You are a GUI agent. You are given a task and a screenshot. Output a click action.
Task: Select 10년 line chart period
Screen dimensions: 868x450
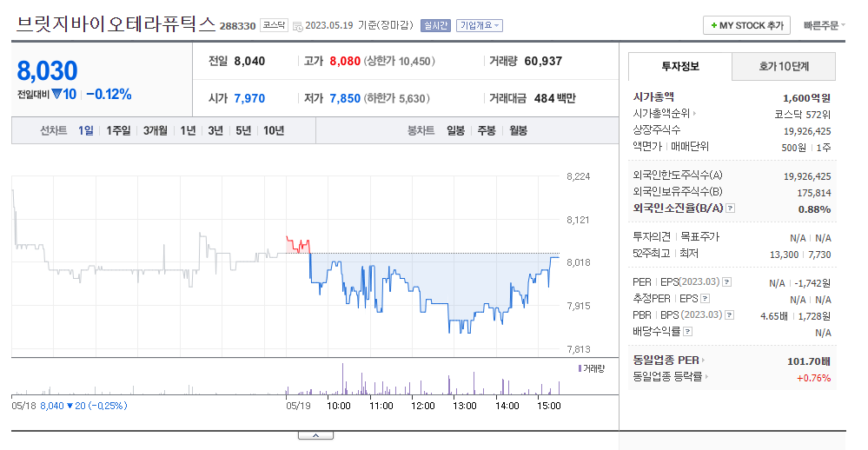click(x=274, y=130)
